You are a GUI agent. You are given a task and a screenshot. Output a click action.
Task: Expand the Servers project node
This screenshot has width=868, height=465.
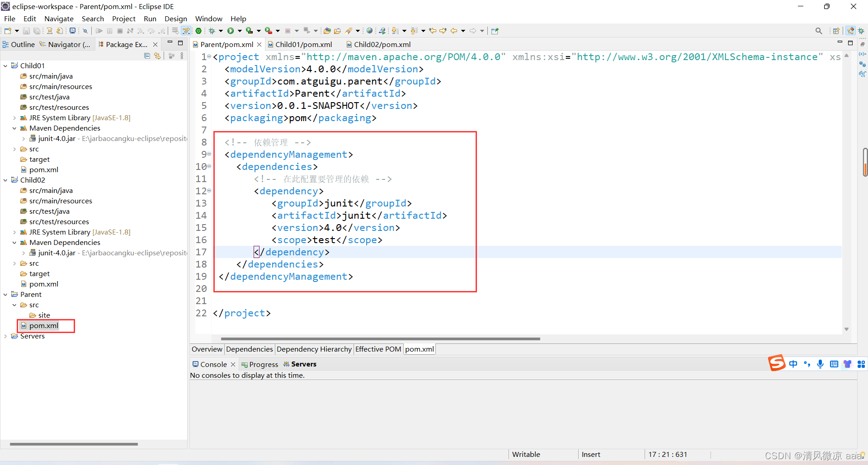point(5,336)
